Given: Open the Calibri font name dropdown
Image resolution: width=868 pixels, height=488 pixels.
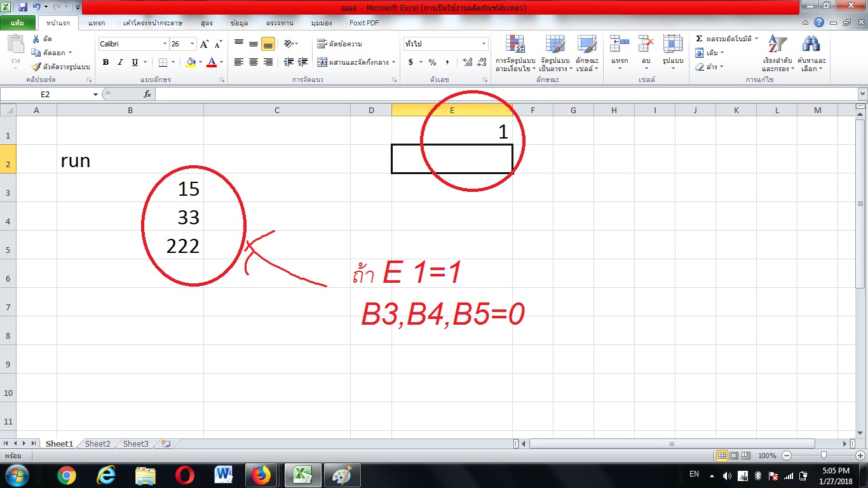Looking at the screenshot, I should pos(165,44).
